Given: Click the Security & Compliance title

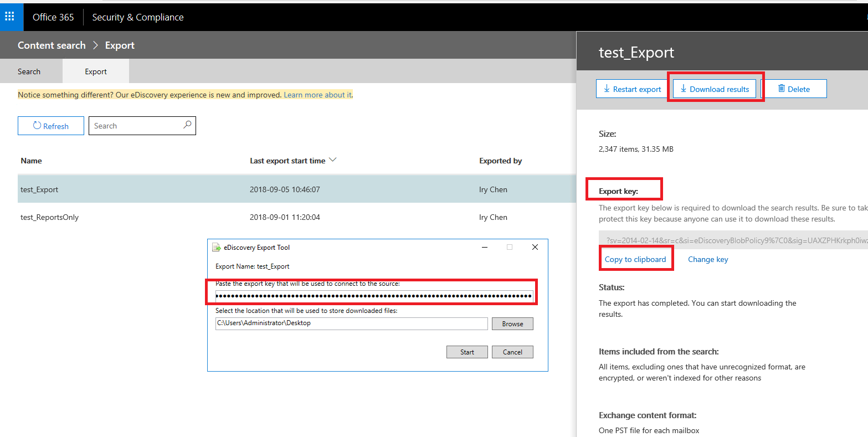Looking at the screenshot, I should click(138, 17).
